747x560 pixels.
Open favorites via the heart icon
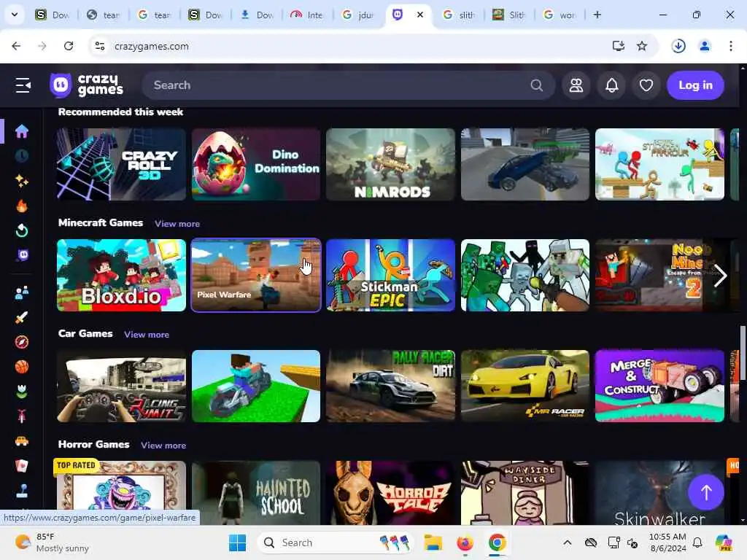[646, 85]
